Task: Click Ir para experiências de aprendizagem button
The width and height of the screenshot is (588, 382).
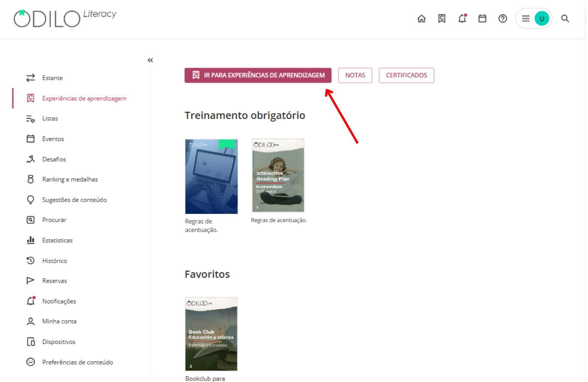Action: [258, 75]
